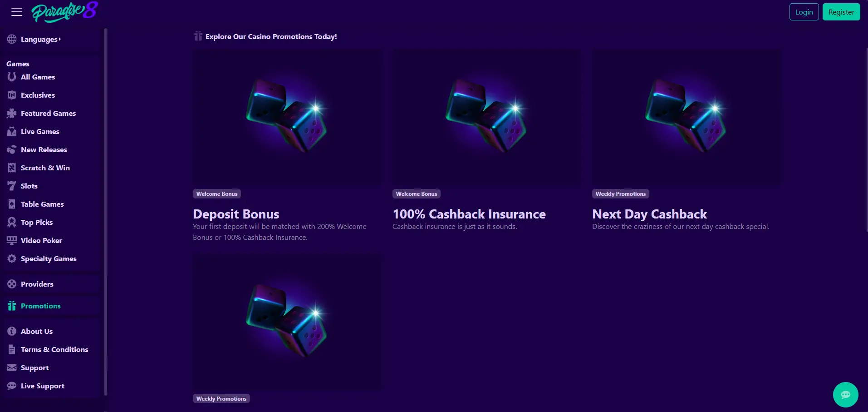
Task: Go to Live Games in sidebar
Action: click(40, 131)
